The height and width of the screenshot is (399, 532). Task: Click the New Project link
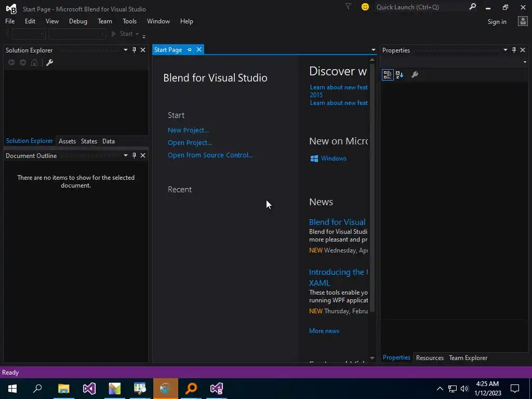(188, 130)
